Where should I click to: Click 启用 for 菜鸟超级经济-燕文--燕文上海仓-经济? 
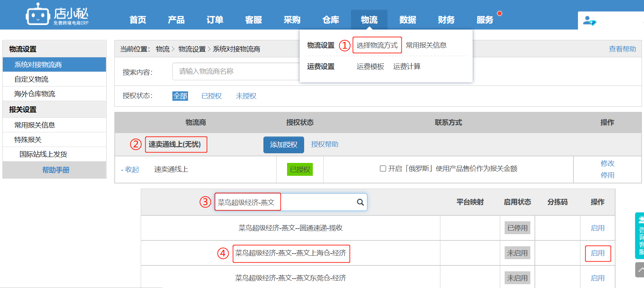point(598,253)
